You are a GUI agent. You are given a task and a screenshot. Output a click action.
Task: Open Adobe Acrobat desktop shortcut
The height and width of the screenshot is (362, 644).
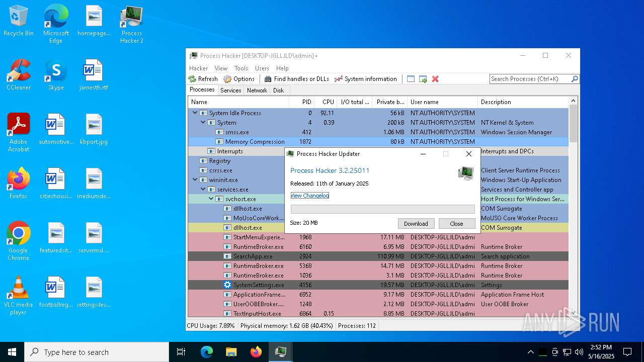19,133
